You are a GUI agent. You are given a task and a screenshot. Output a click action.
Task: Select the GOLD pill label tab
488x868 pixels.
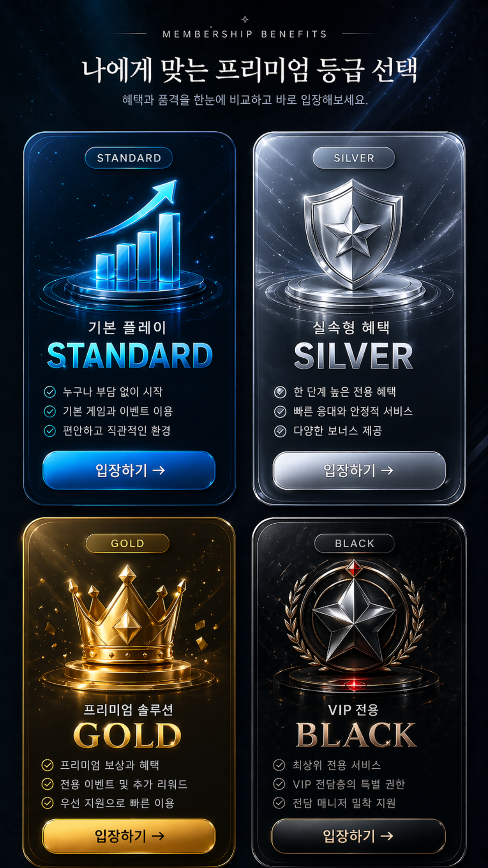(128, 543)
